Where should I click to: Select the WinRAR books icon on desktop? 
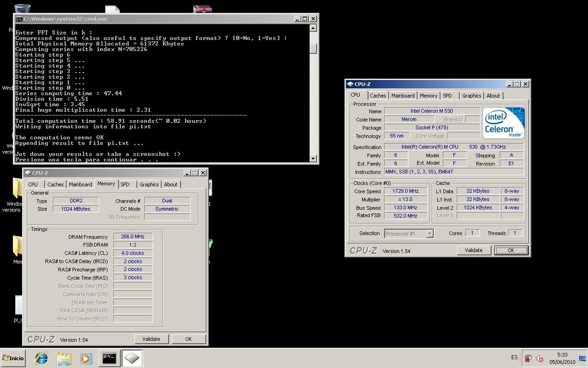202,9
